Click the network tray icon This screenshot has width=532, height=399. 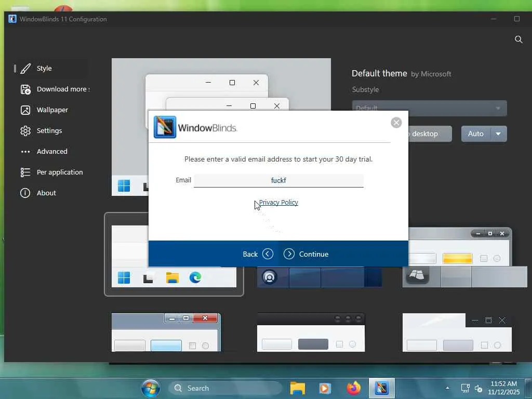tap(465, 388)
